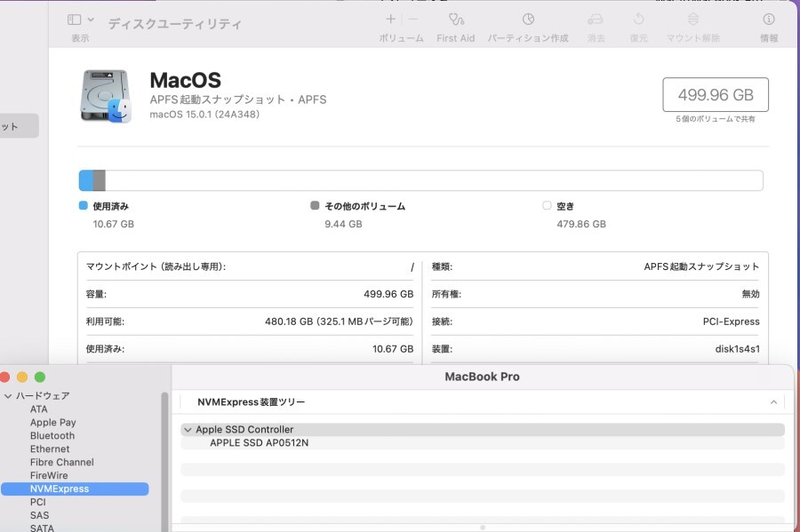This screenshot has height=532, width=800.
Task: Select PCI in the hardware list
Action: tap(37, 502)
